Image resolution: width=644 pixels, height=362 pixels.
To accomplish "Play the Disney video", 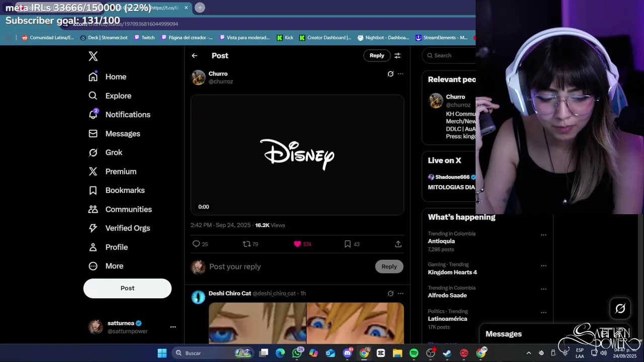I will (297, 155).
